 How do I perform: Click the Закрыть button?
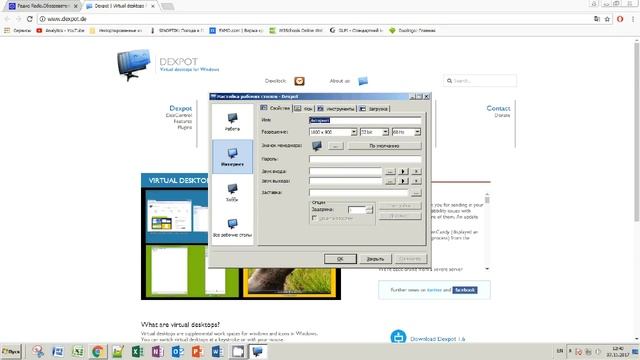click(375, 259)
